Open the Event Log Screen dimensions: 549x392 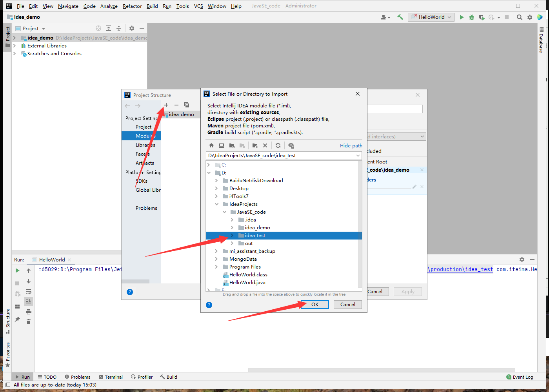[x=520, y=377]
